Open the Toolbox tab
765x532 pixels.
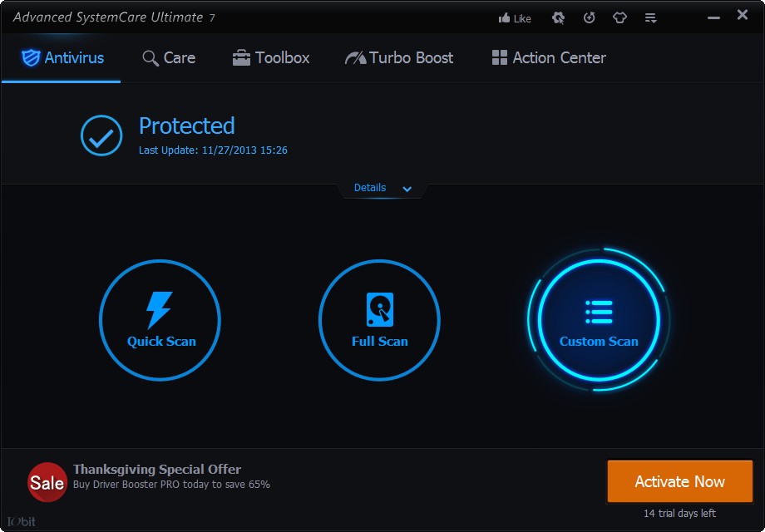(x=271, y=58)
